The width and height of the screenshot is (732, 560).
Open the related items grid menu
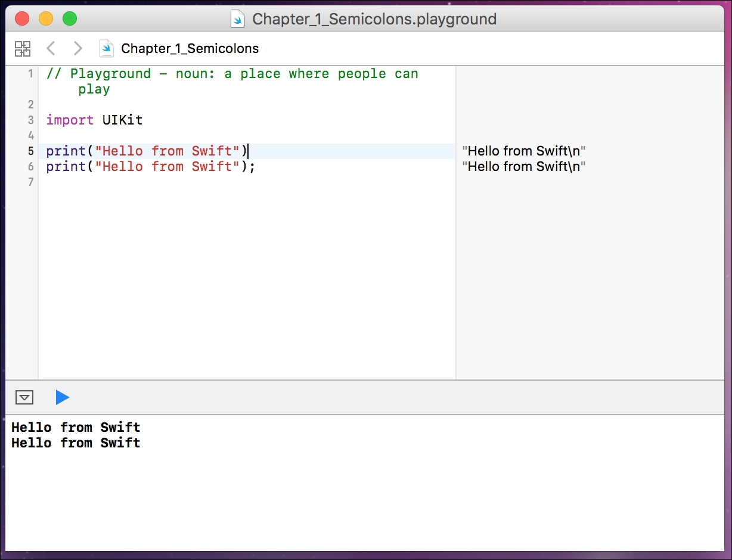click(x=23, y=48)
